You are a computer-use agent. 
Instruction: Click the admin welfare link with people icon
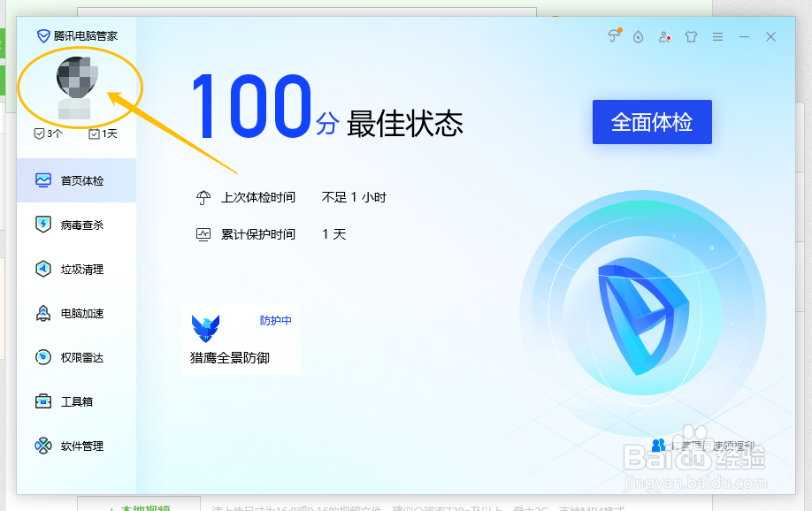point(703,446)
